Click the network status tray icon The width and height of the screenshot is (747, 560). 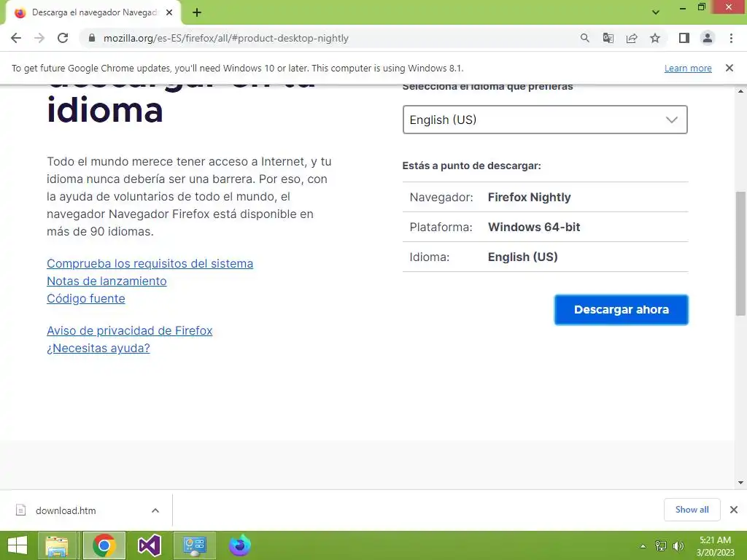(661, 546)
